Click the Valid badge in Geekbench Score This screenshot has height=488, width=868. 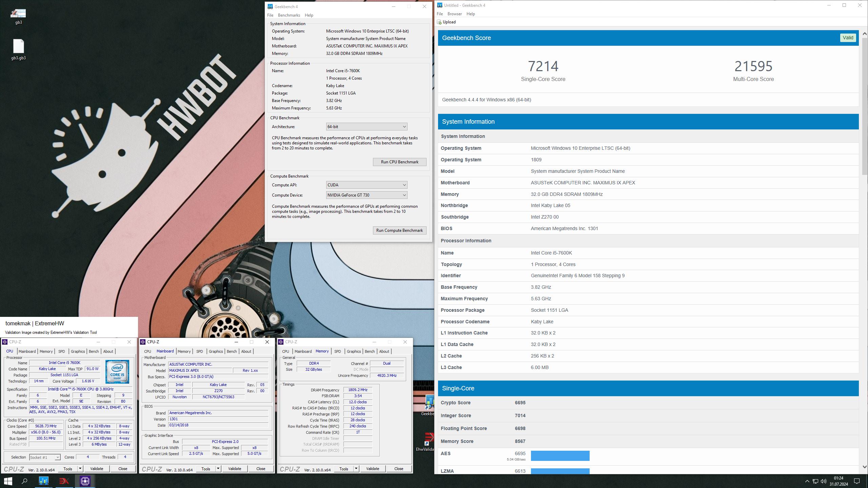click(848, 38)
